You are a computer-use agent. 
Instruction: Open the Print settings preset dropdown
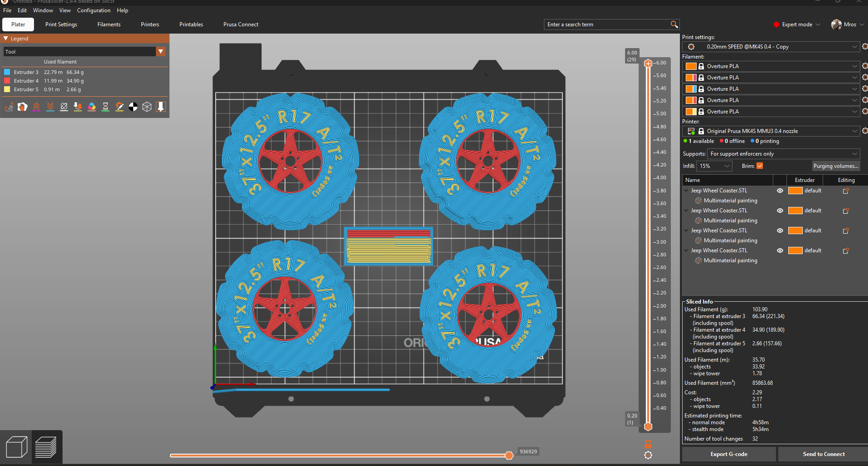tap(771, 47)
